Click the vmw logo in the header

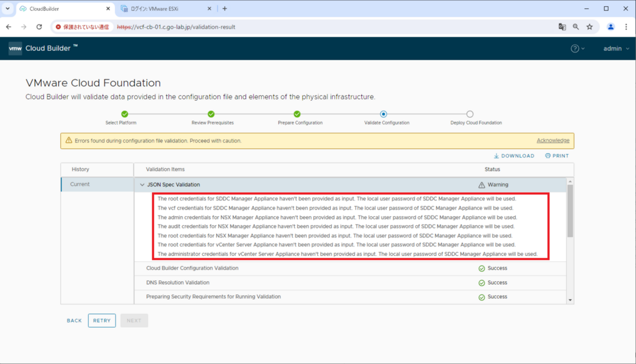[x=15, y=48]
